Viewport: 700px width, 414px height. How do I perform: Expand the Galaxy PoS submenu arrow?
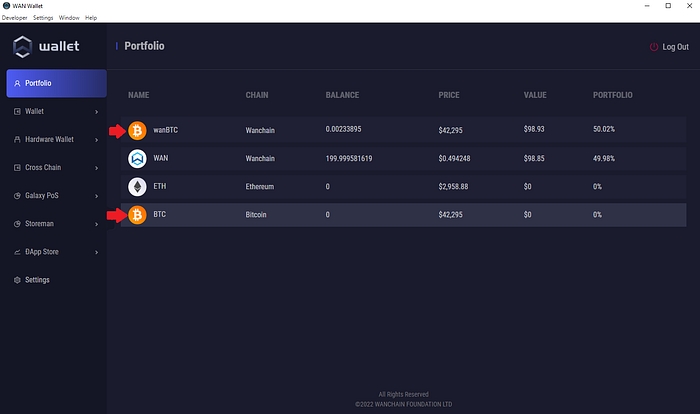(x=96, y=196)
